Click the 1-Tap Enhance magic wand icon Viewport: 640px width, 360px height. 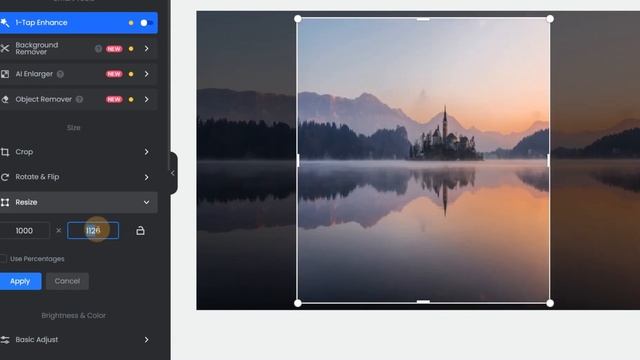pyautogui.click(x=5, y=22)
